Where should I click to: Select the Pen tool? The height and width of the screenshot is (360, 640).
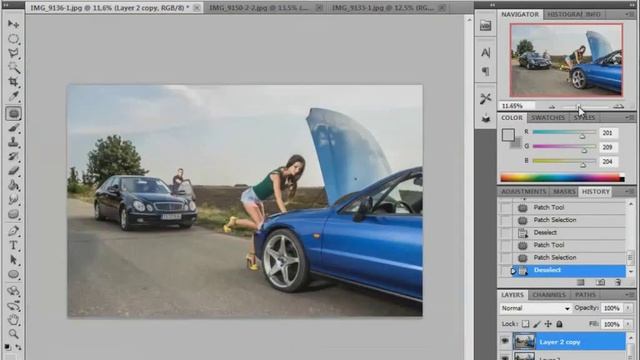13,231
